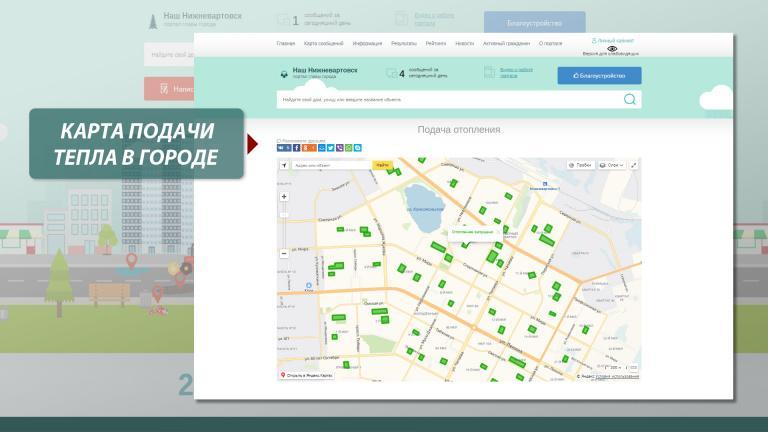The width and height of the screenshot is (768, 432).
Task: Share page via Facebook icon
Action: coord(296,148)
